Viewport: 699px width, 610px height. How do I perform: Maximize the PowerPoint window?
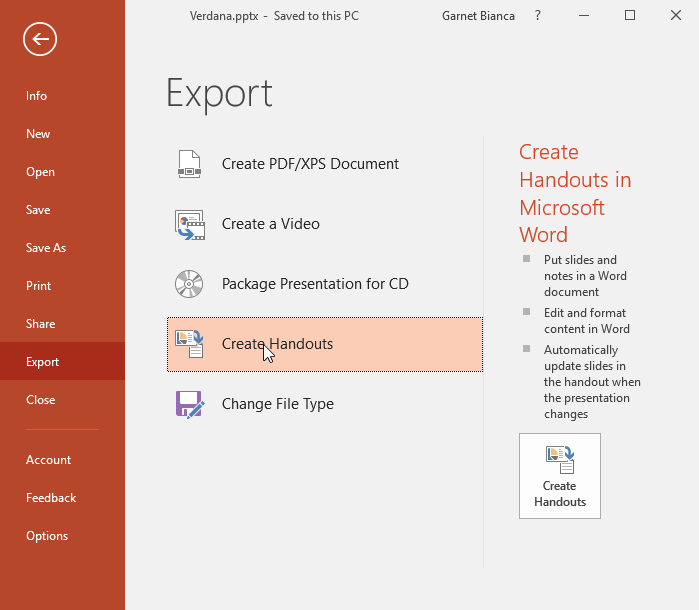[x=630, y=16]
